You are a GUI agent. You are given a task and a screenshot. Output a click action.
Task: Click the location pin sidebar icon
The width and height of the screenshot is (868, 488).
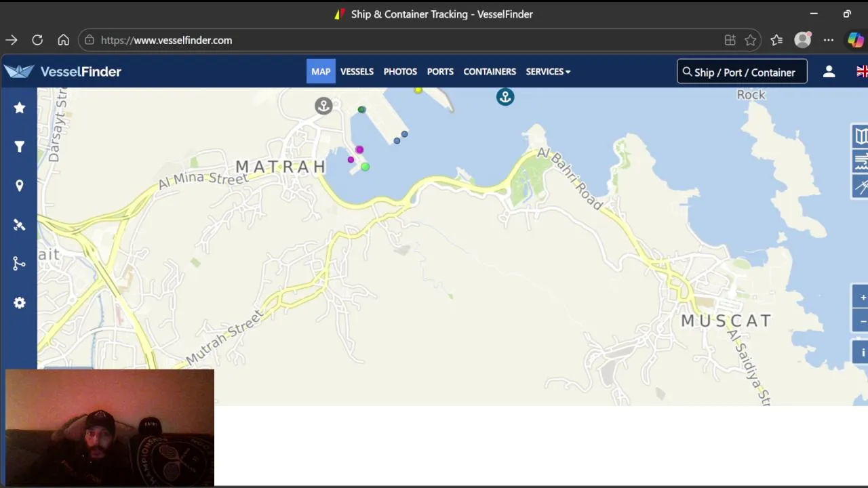[20, 186]
